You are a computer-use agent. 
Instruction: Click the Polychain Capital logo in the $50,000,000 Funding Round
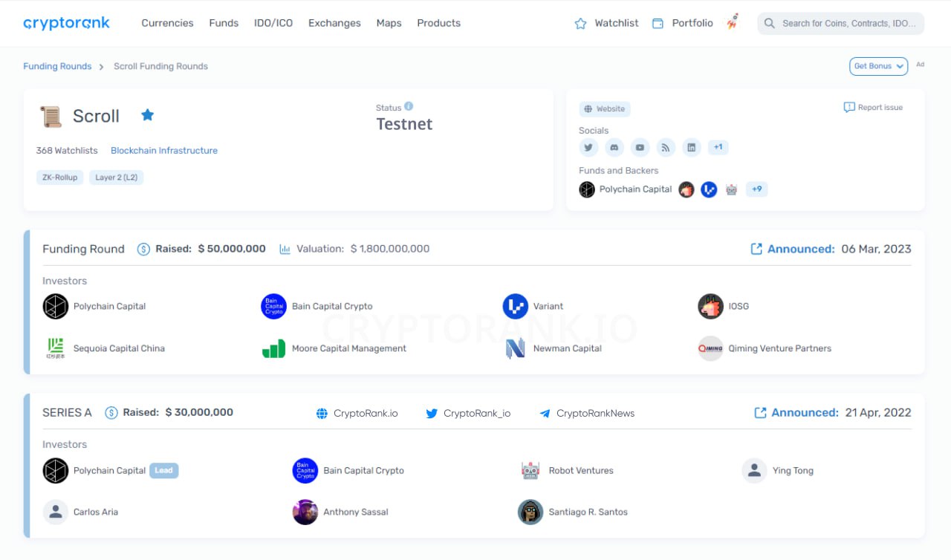pos(56,306)
